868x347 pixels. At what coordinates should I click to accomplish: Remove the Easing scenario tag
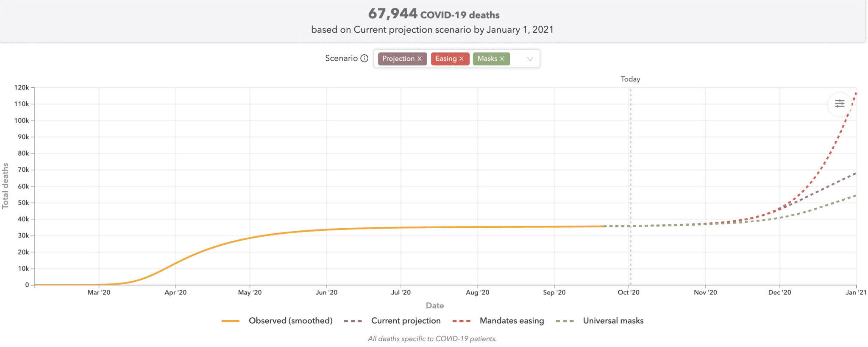[462, 59]
